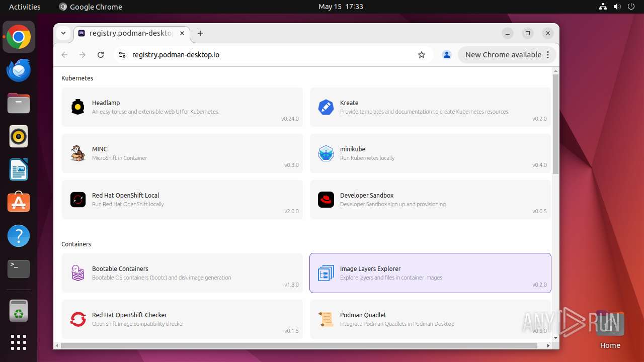This screenshot has width=644, height=362.
Task: Open the Podman Quadlet extension card
Action: (x=430, y=319)
